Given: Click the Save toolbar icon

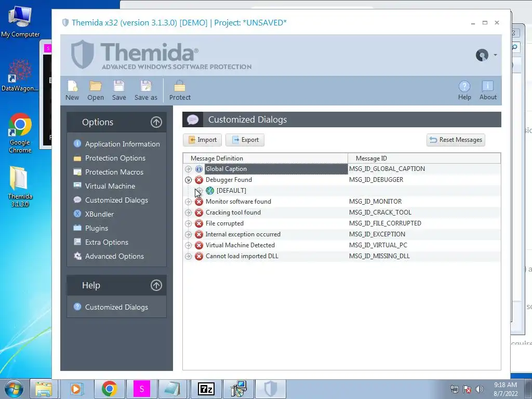Looking at the screenshot, I should [119, 90].
